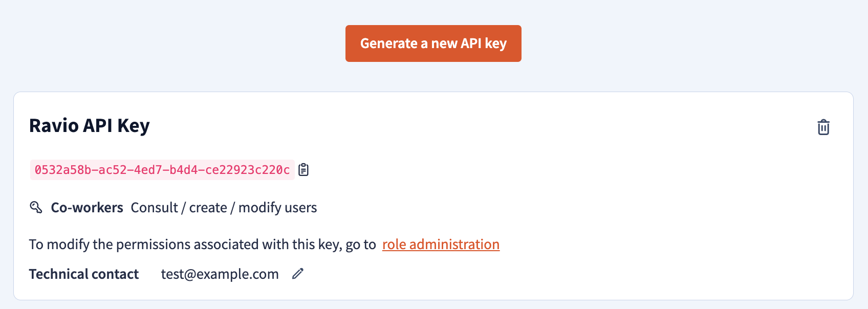The height and width of the screenshot is (309, 868).
Task: Click the word Consult in permissions
Action: [154, 208]
